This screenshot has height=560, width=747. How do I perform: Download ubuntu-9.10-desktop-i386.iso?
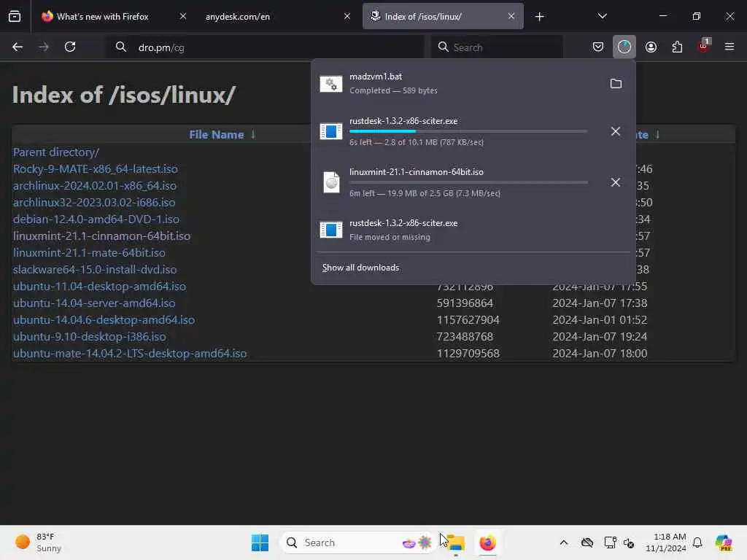click(90, 337)
